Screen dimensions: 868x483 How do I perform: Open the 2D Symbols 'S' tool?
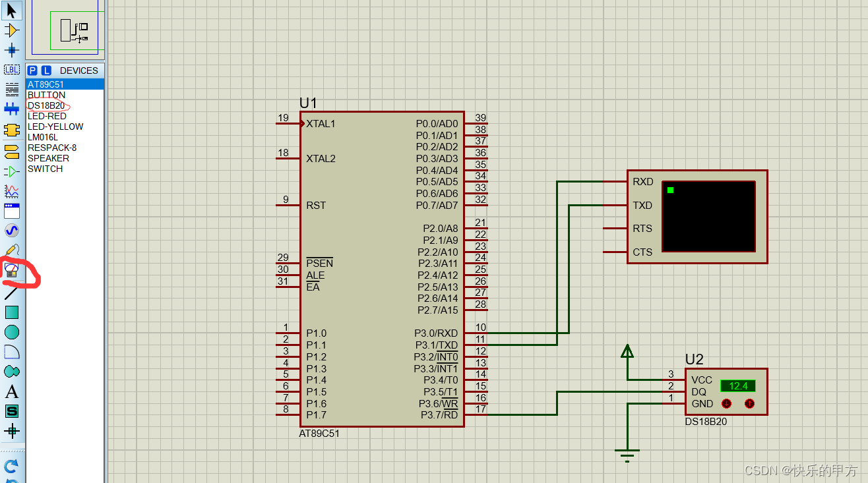tap(12, 411)
